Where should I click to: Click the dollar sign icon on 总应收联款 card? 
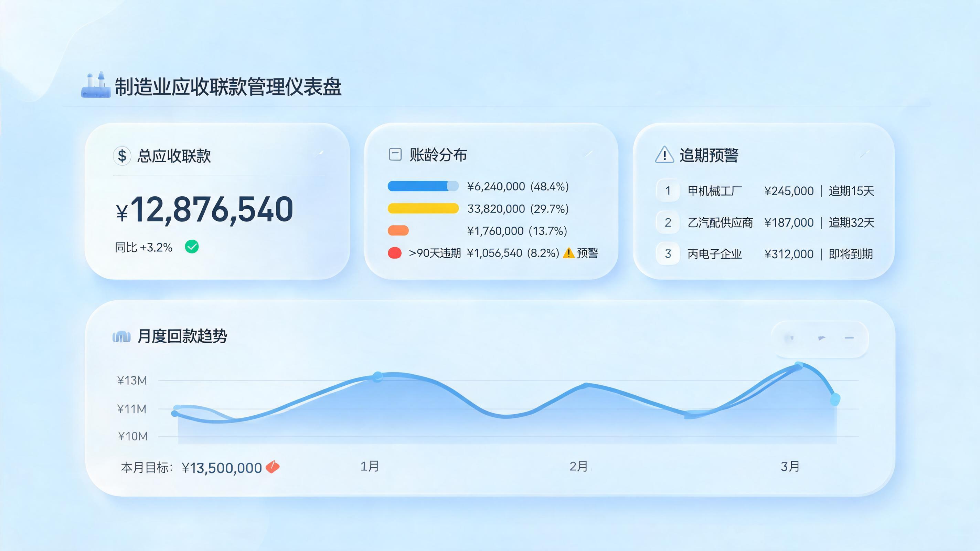pos(122,156)
